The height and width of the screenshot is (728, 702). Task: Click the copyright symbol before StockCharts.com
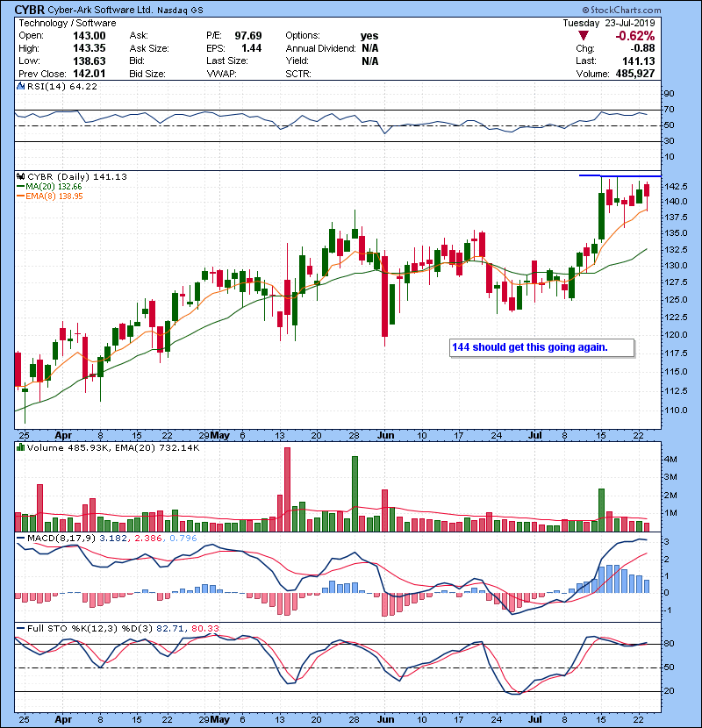coord(585,10)
